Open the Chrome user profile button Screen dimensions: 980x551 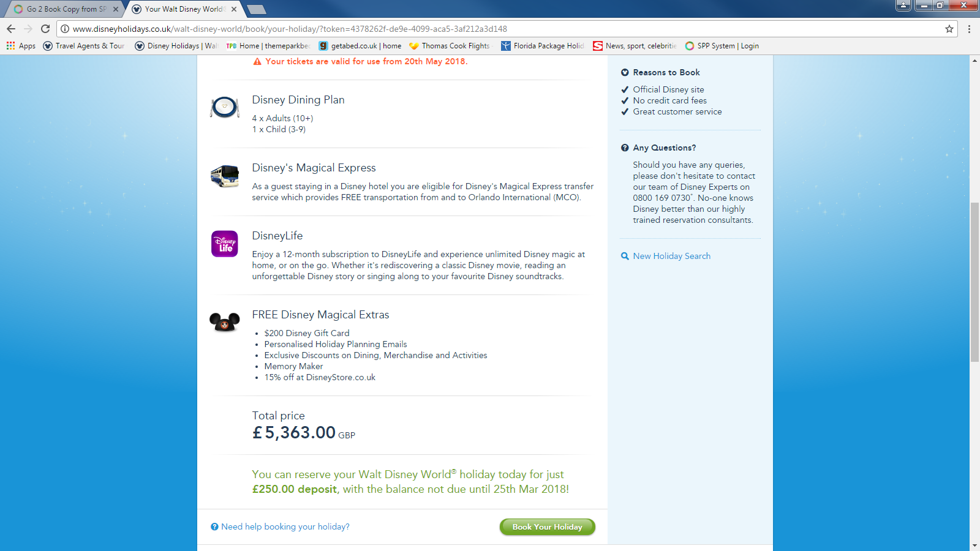click(903, 6)
